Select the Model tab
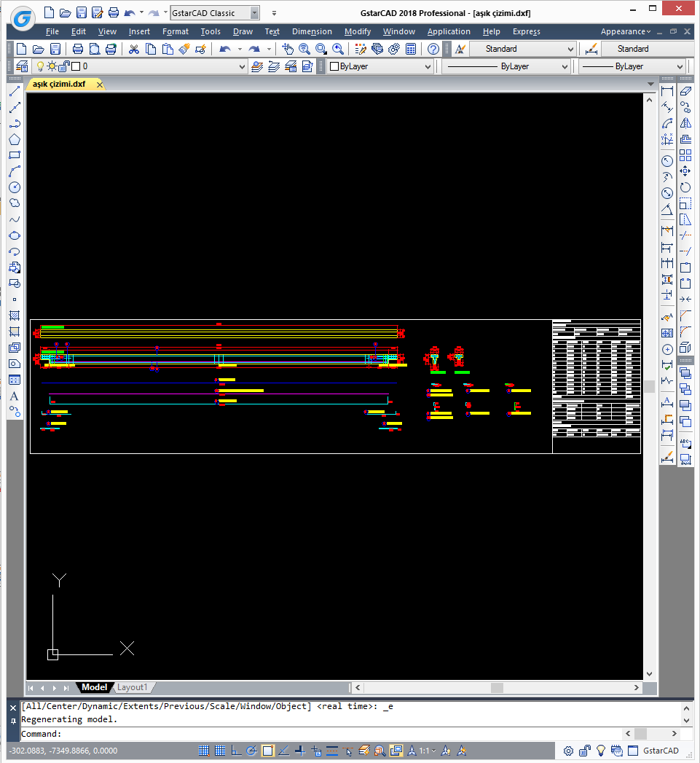Viewport: 700px width, 763px height. click(95, 687)
